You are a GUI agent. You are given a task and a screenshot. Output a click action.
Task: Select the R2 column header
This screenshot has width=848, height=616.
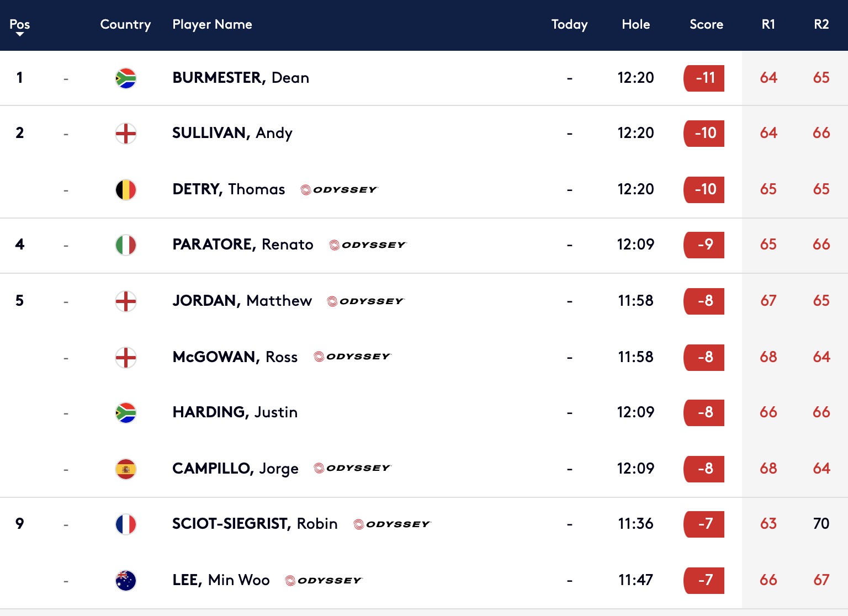click(x=821, y=24)
